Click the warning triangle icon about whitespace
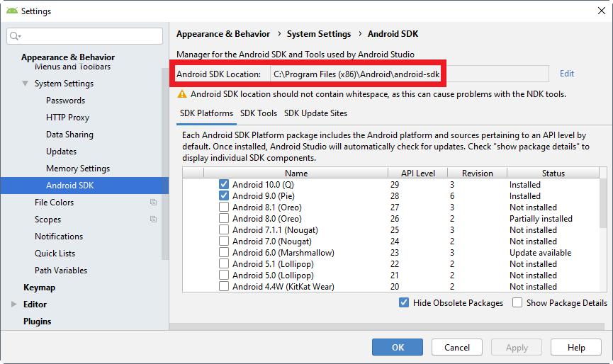This screenshot has height=364, width=613. 182,94
